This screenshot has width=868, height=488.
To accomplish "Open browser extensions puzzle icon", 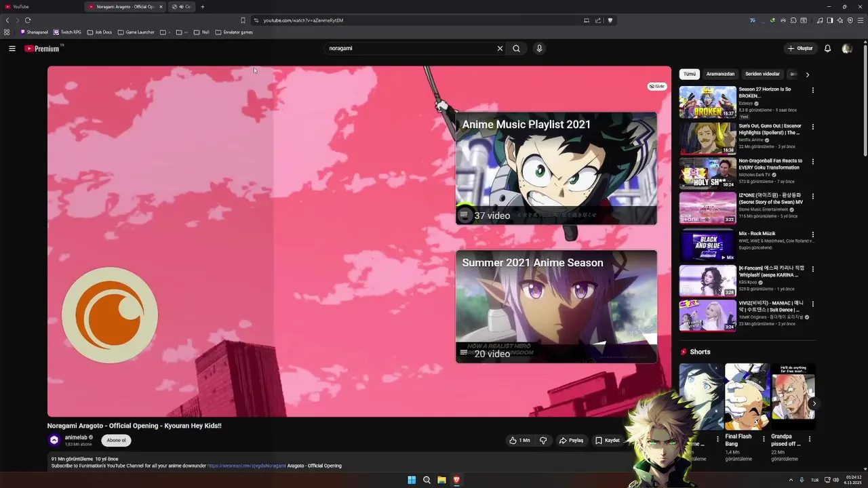I will [793, 20].
